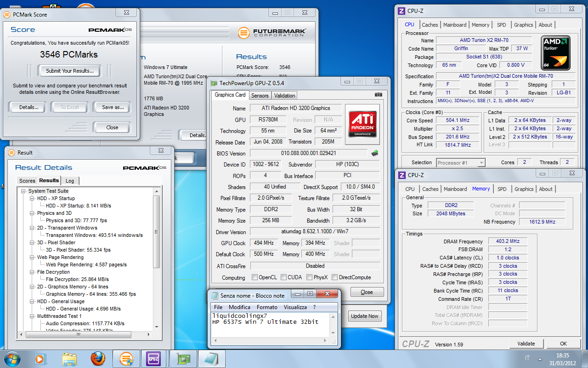
Task: Click the BIOS save chip icon in GPU-Z
Action: pos(375,153)
